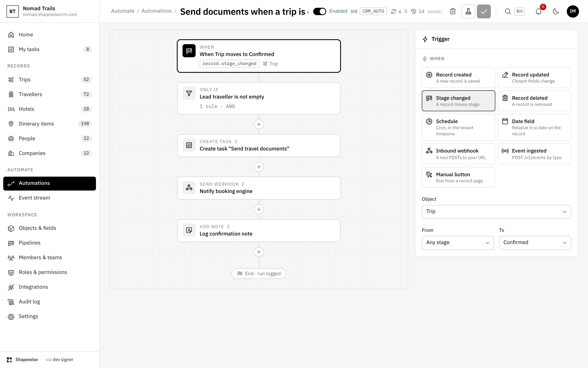Viewport: 588px width, 368px height.
Task: Select the Schedule trigger option
Action: (458, 127)
